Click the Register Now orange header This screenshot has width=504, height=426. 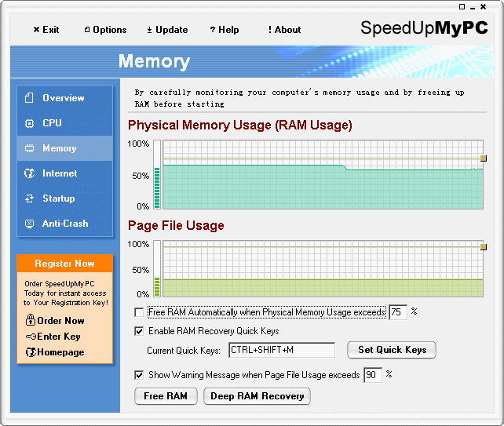click(x=64, y=264)
